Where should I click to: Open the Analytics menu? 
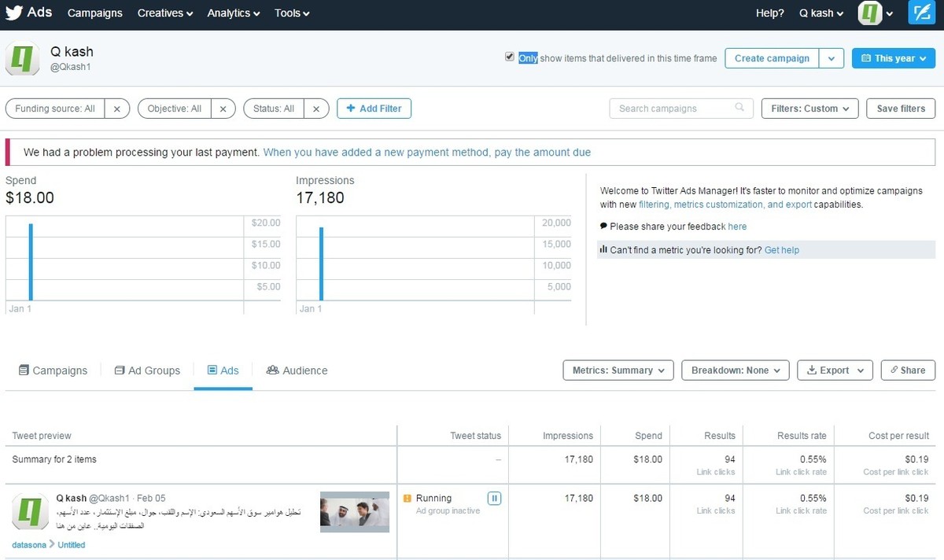click(234, 13)
